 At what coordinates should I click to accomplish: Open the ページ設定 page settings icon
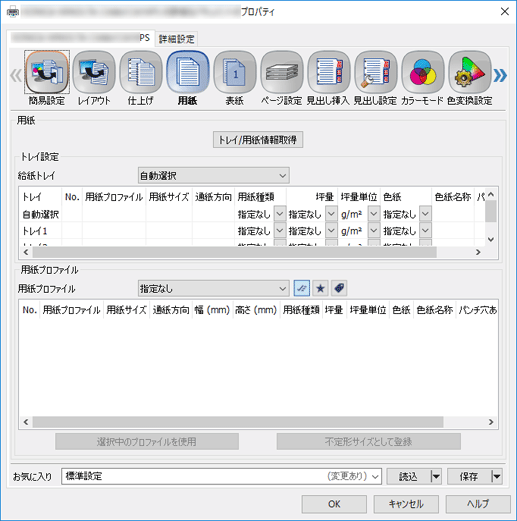point(282,72)
